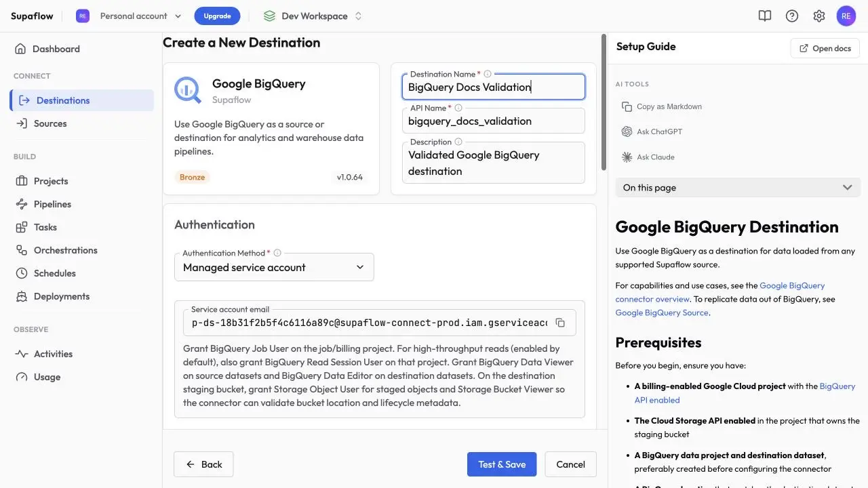
Task: Click the Cancel button
Action: coord(570,464)
